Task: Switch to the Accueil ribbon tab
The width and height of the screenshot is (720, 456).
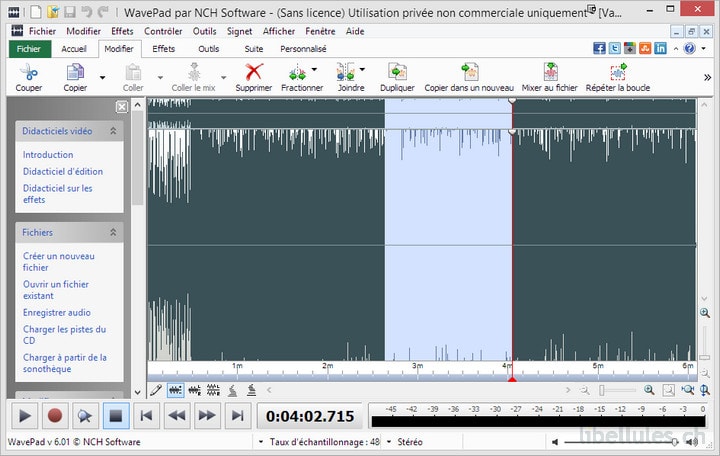Action: (74, 49)
